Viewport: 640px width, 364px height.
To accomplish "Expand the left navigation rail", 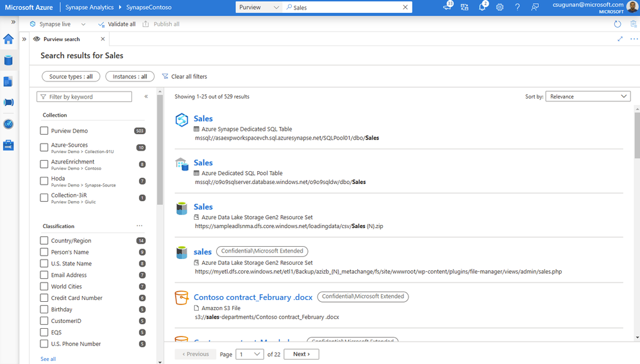I will click(13, 22).
